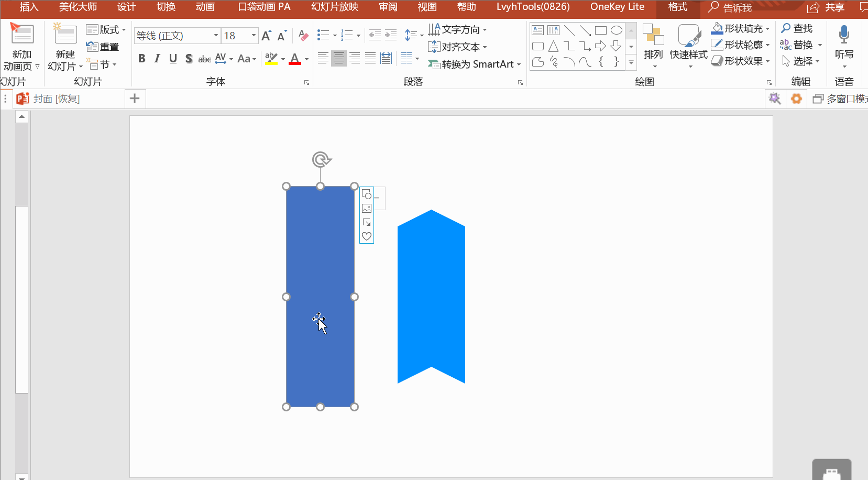Select the light blue chevron shape on slide
Viewport: 868px width, 480px height.
coord(431,297)
